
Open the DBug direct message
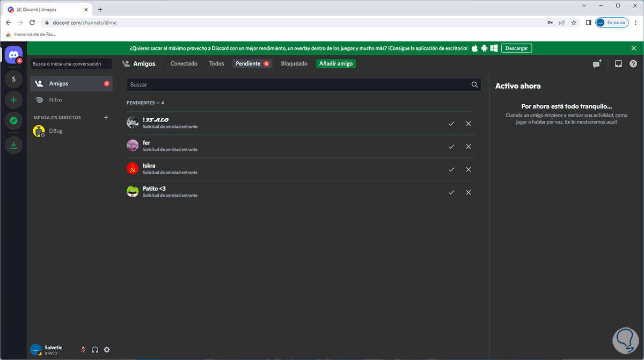[71, 131]
